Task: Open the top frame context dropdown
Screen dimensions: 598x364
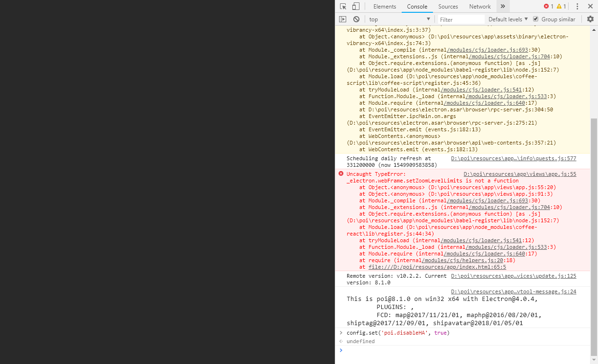Action: pyautogui.click(x=400, y=19)
